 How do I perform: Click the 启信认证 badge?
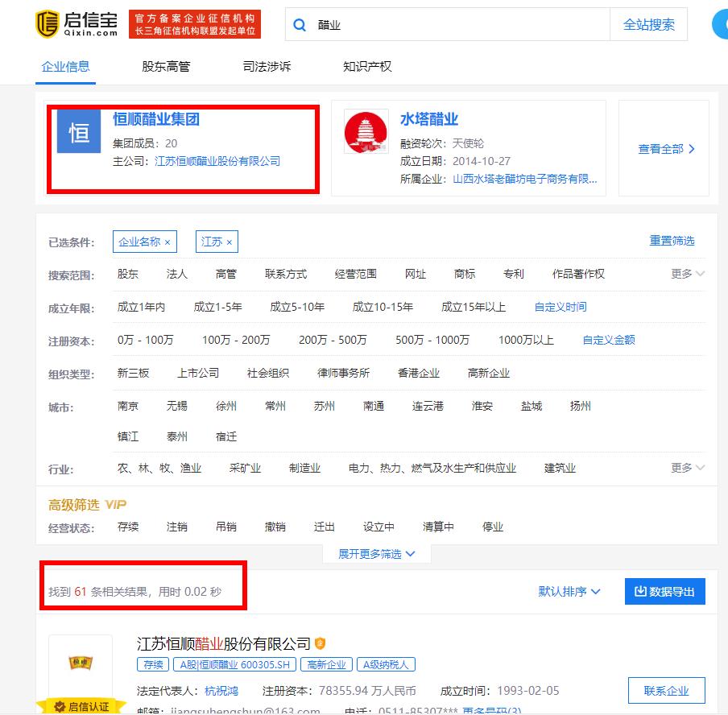tap(81, 706)
